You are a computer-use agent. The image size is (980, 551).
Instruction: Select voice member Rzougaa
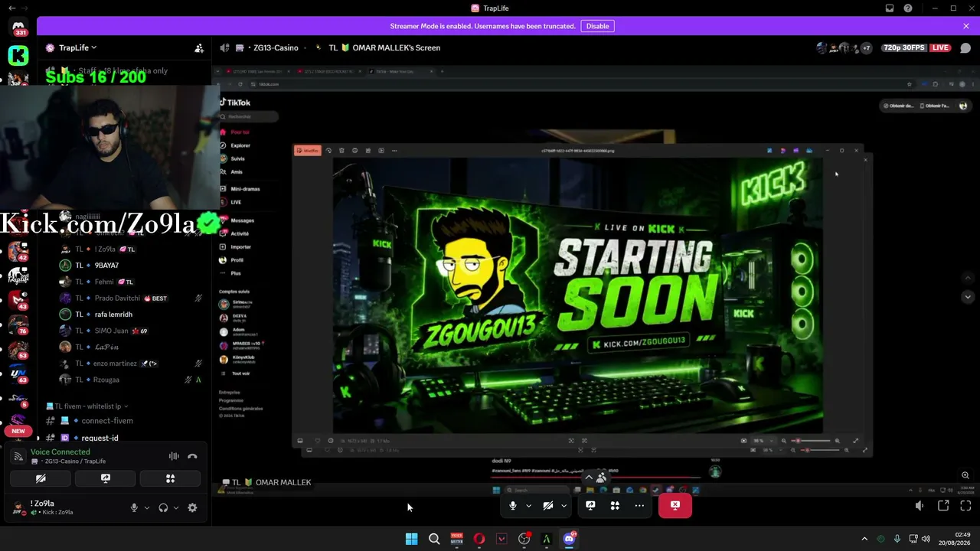coord(106,380)
